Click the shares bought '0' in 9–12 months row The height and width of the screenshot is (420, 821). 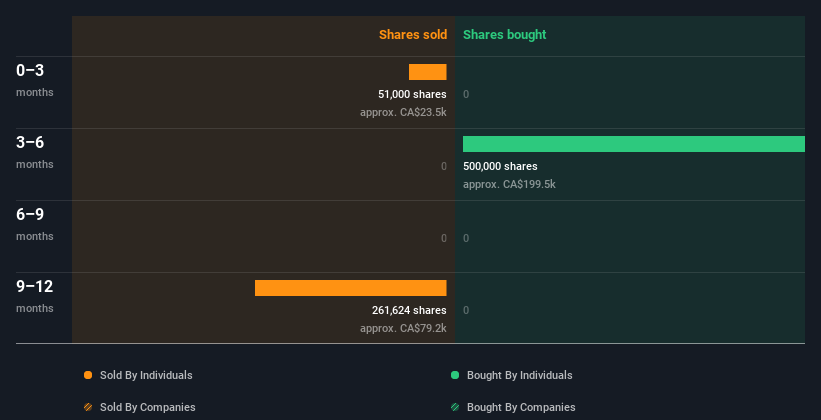point(466,310)
